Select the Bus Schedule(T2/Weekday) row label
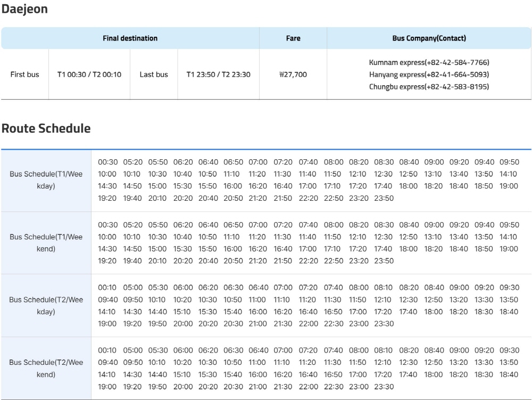The height and width of the screenshot is (400, 532). coord(45,306)
